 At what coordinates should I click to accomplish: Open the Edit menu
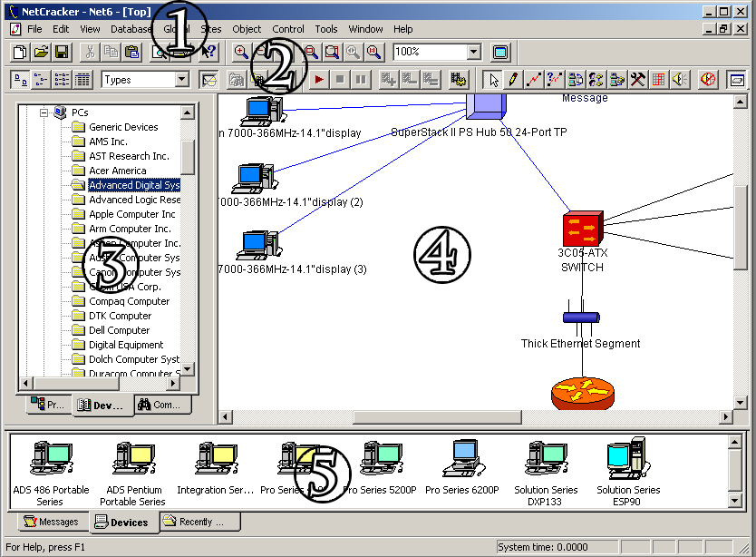(x=61, y=29)
